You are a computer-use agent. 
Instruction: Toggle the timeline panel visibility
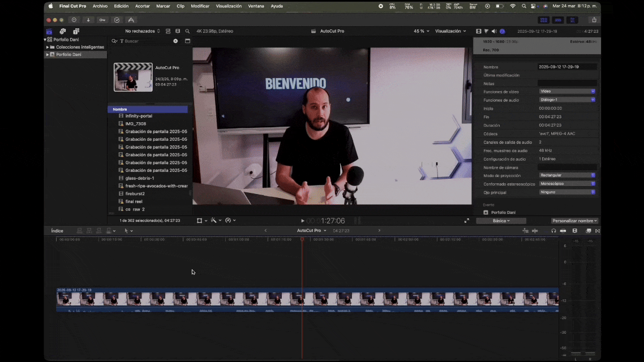point(558,20)
